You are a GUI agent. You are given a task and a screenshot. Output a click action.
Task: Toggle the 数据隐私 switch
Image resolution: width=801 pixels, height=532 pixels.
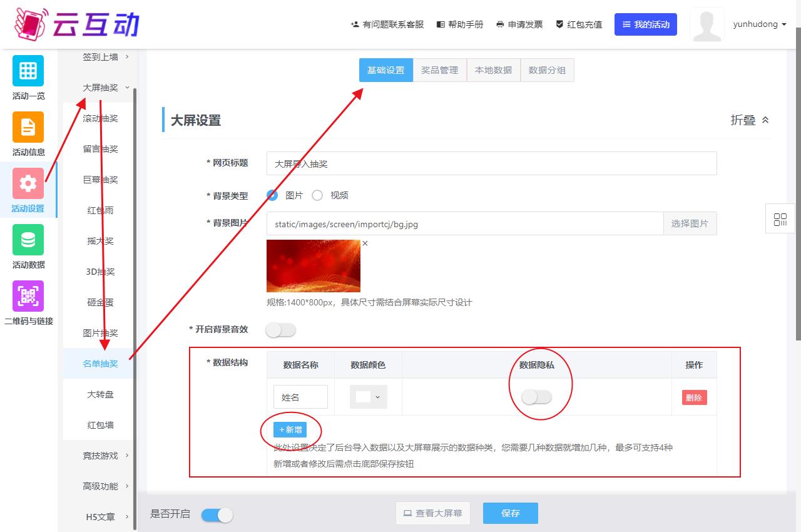pos(537,397)
